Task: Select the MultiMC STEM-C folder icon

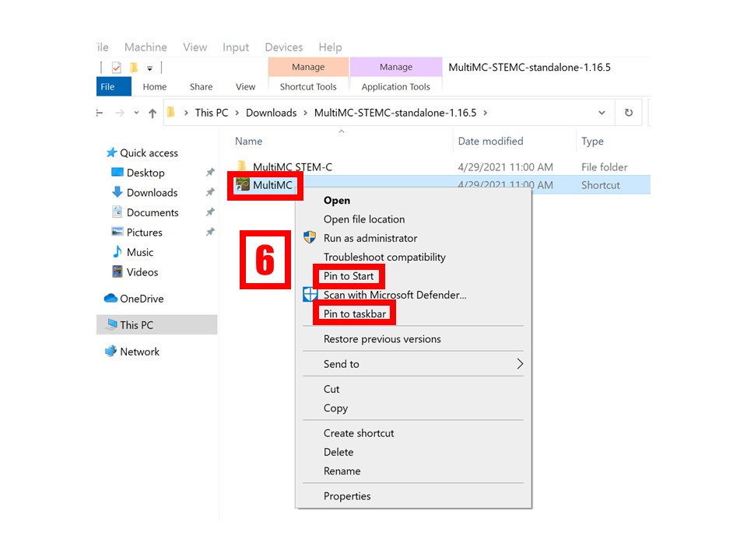Action: click(x=243, y=166)
